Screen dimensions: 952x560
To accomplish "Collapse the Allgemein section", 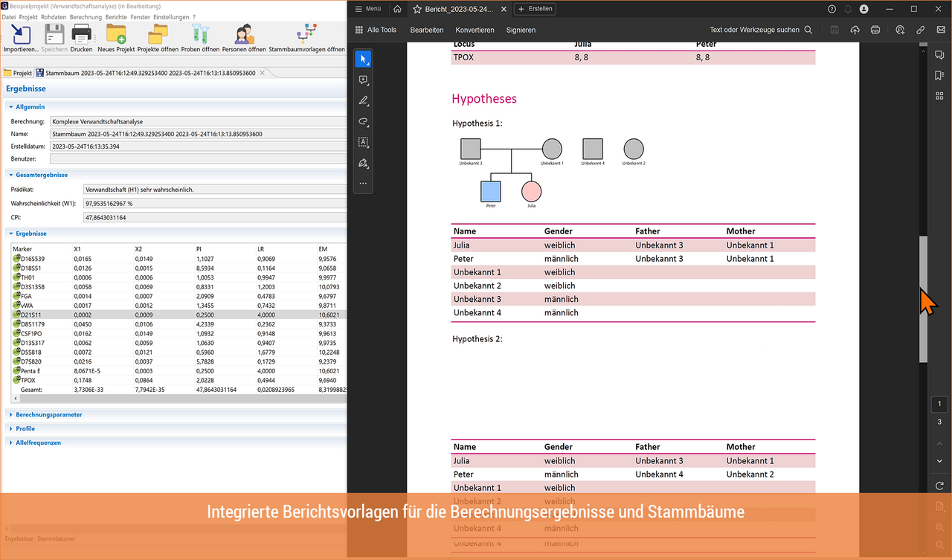I will pyautogui.click(x=12, y=107).
